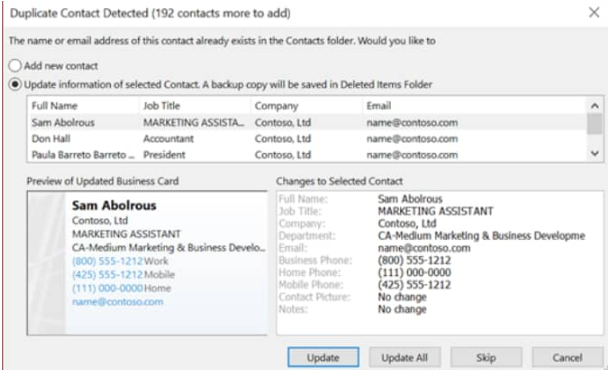Image resolution: width=611 pixels, height=376 pixels.
Task: Select the Sam Abolrous row in list
Action: [307, 122]
